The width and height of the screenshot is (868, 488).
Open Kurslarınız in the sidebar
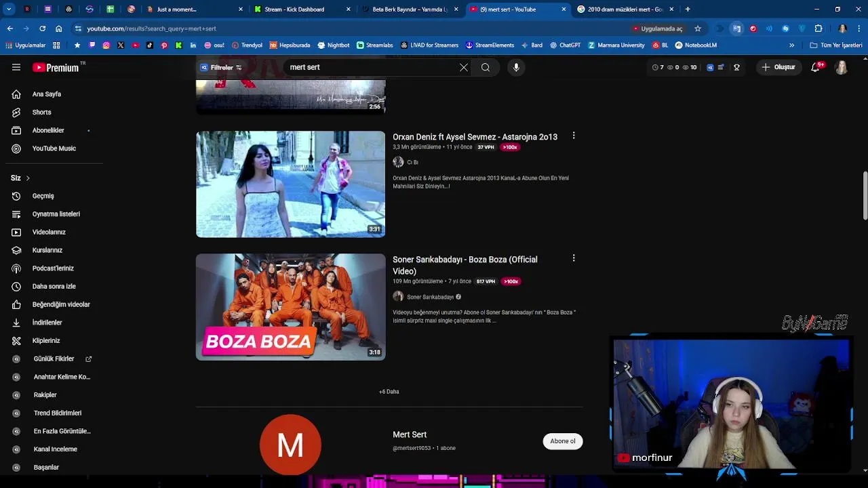pyautogui.click(x=47, y=250)
